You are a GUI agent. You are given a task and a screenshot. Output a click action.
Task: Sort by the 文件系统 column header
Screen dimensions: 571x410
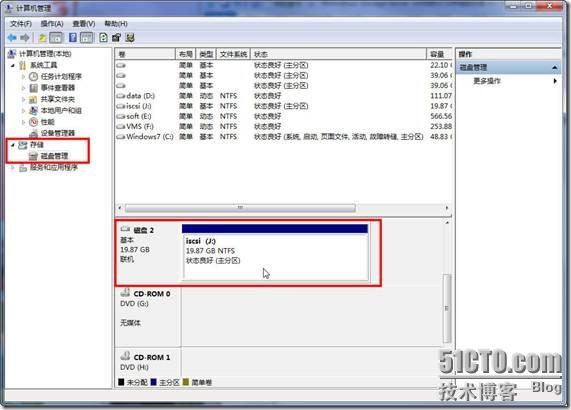(x=233, y=54)
